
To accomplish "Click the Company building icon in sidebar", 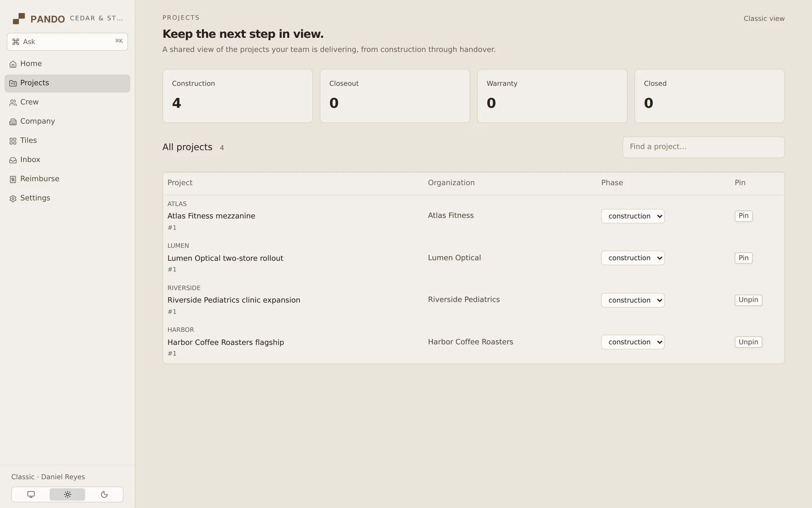I will point(13,122).
